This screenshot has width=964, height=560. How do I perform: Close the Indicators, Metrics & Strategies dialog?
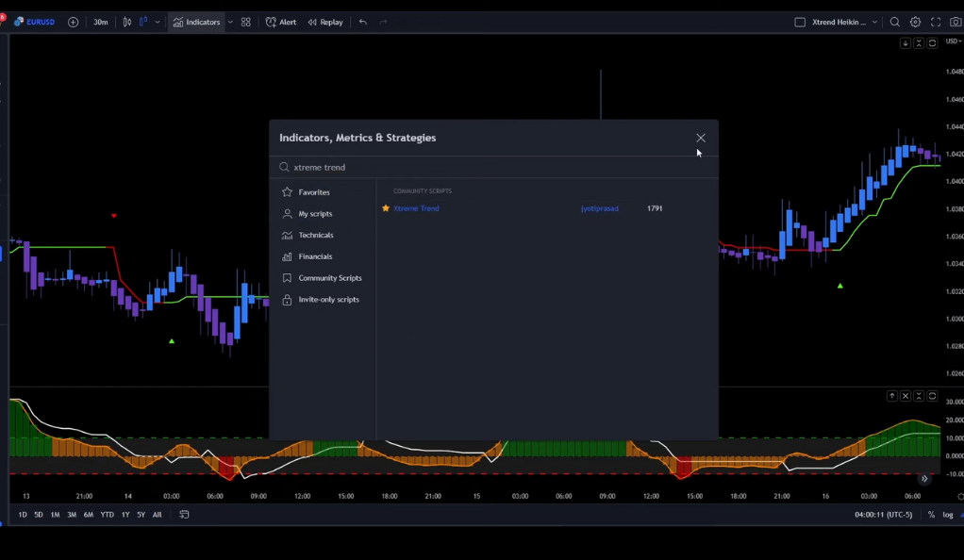pos(701,138)
